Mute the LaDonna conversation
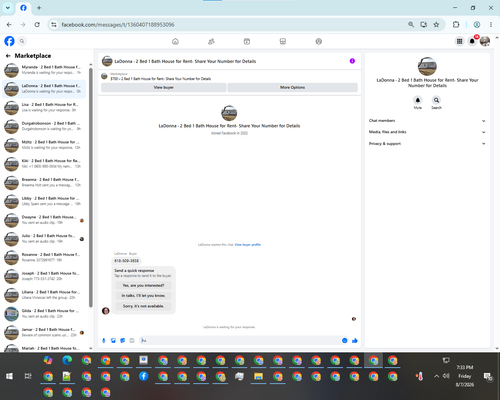This screenshot has height=400, width=500. pyautogui.click(x=418, y=100)
